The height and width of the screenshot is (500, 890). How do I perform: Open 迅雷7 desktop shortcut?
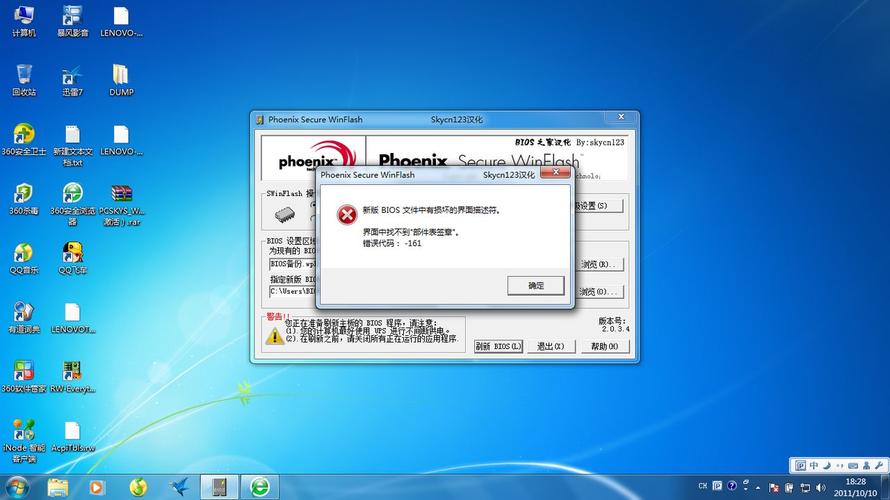(73, 81)
